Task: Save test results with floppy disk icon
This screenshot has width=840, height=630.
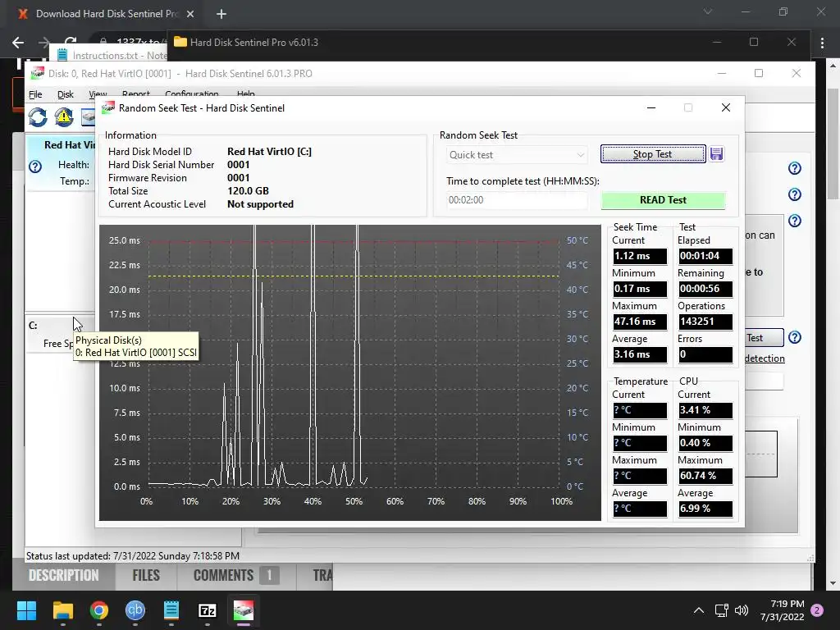Action: coord(716,154)
